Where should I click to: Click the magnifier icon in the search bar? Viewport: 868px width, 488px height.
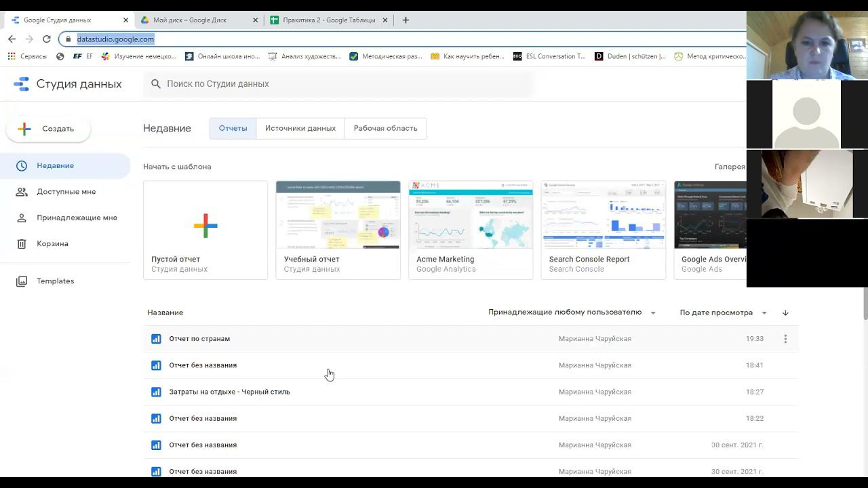click(156, 84)
